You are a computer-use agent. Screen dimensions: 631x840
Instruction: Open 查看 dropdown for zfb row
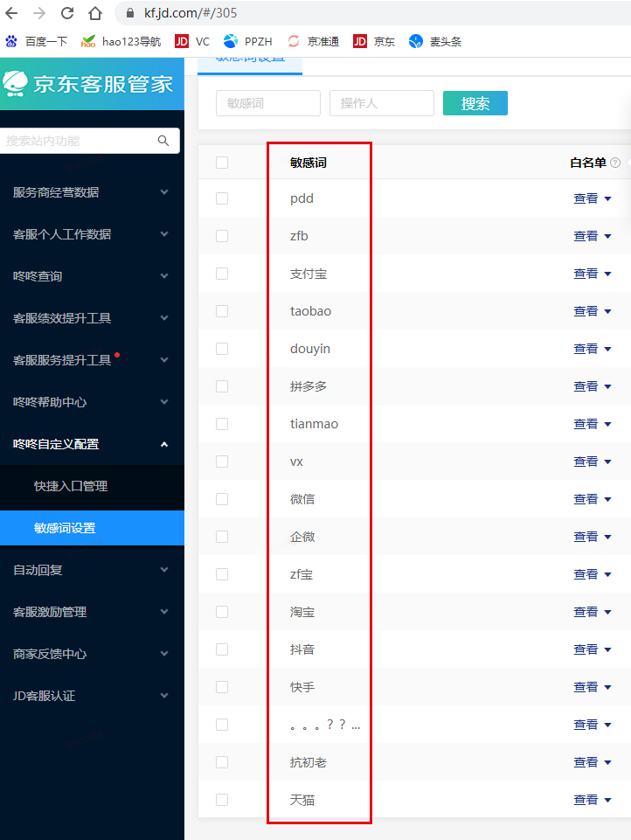click(592, 236)
